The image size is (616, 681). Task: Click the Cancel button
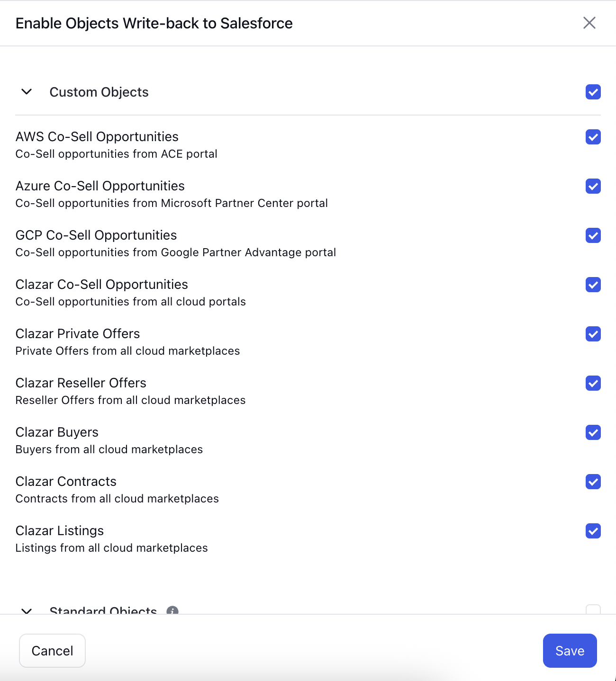click(52, 651)
